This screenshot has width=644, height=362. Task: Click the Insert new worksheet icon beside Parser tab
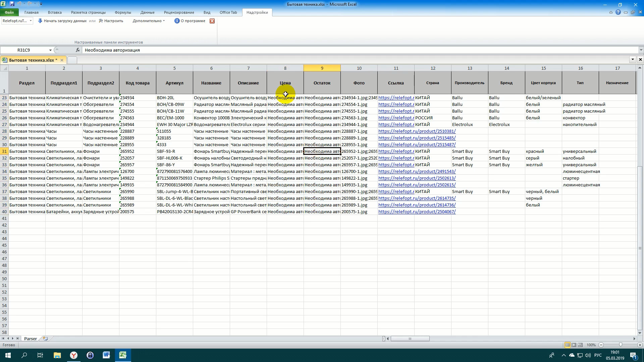coord(45,339)
